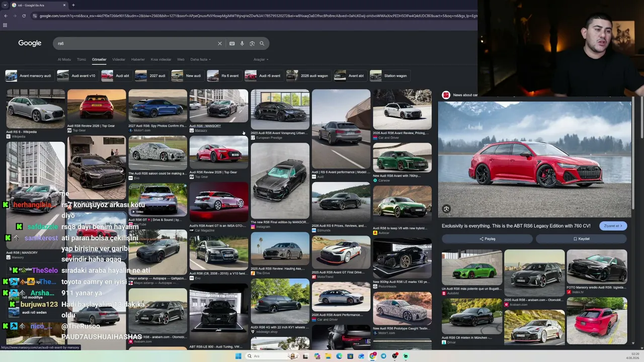Open the large red ABT RS6 preview image

click(534, 159)
